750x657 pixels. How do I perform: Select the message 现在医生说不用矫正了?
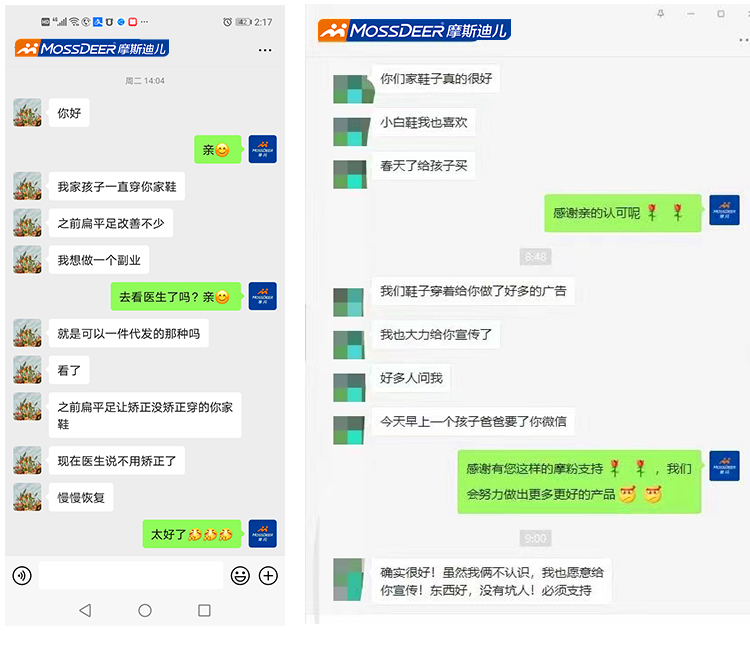pos(117,460)
